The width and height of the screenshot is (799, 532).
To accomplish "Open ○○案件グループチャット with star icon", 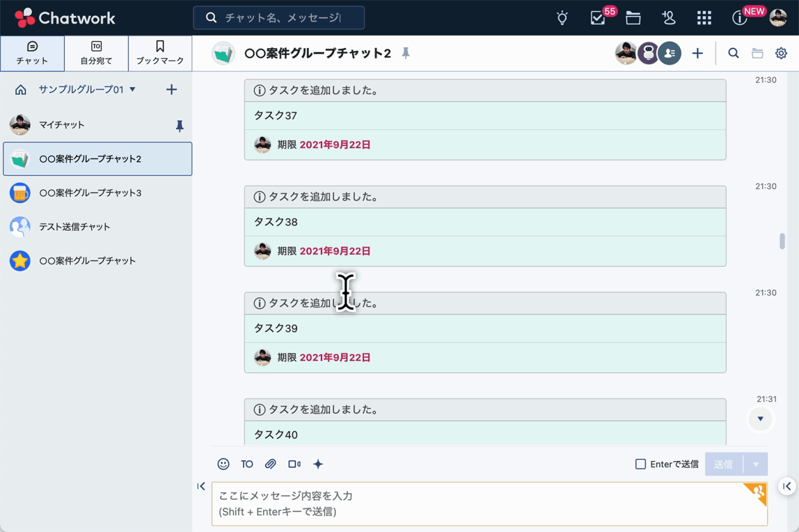I will point(97,261).
